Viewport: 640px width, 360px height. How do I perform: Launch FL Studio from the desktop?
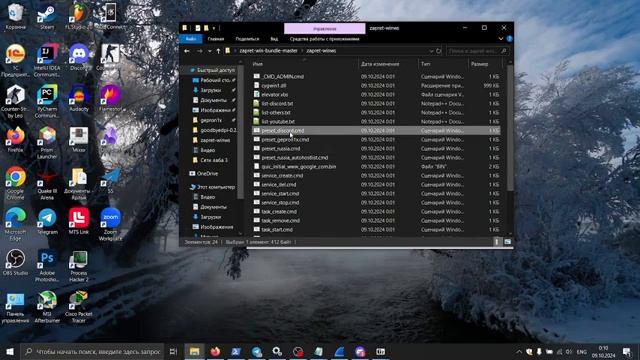[79, 17]
